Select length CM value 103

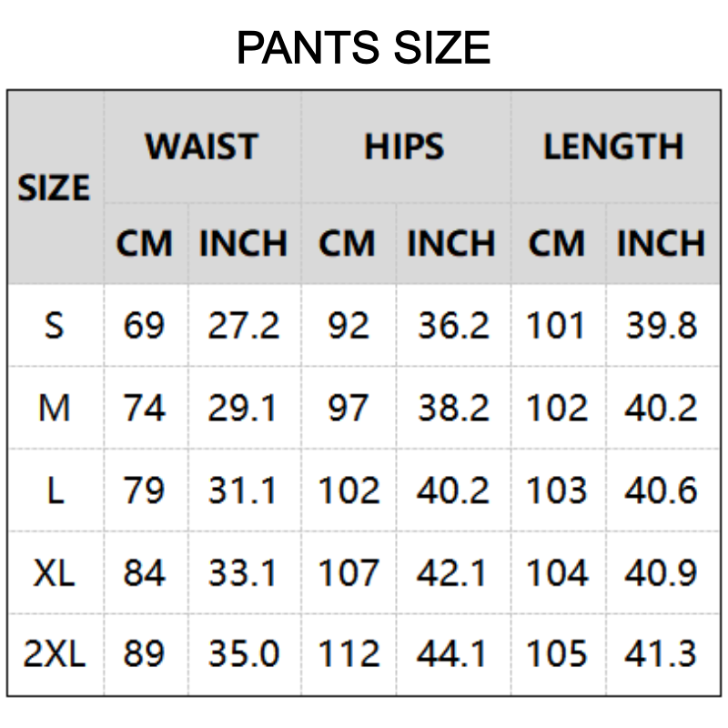pos(557,490)
